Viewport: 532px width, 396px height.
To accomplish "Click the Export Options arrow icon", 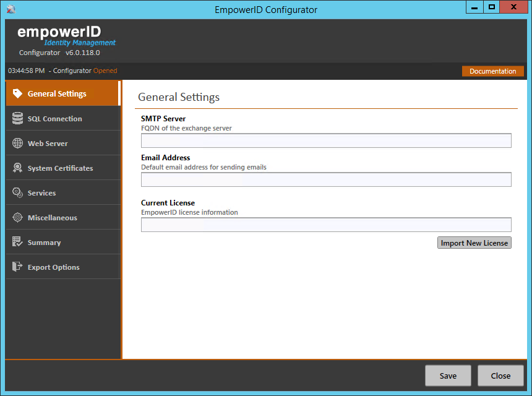I will [x=17, y=267].
